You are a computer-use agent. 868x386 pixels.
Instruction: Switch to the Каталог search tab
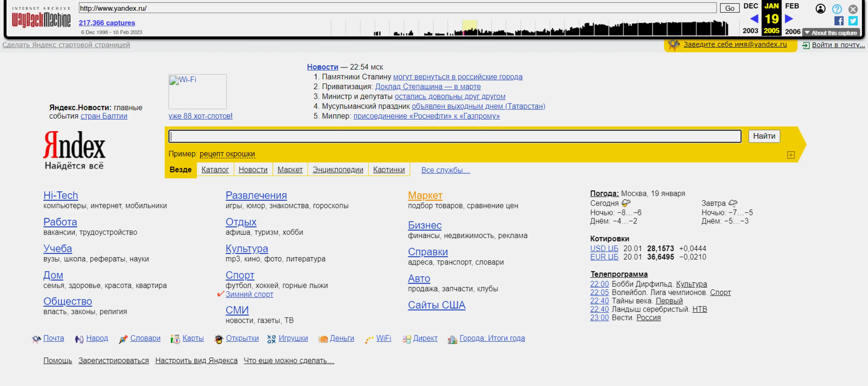coord(215,170)
